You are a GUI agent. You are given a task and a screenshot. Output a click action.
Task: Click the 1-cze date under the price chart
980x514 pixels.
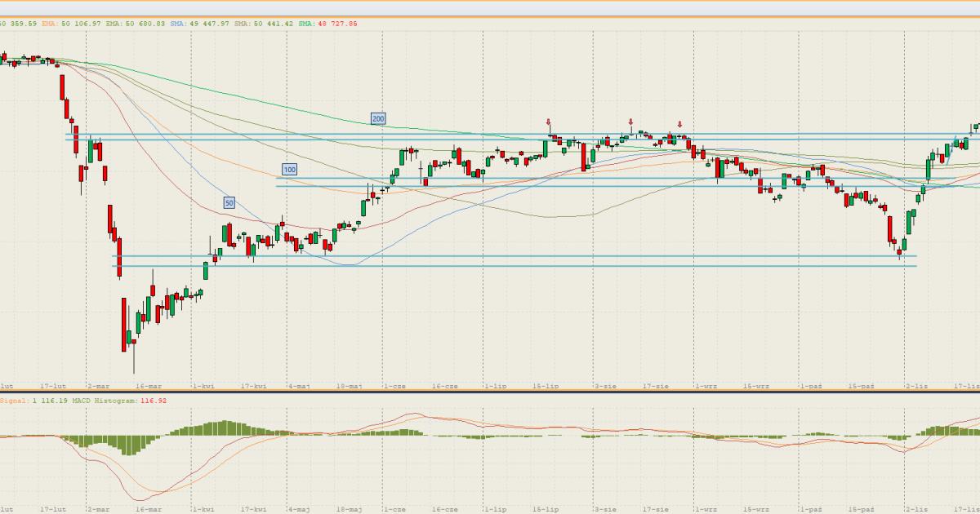point(395,384)
